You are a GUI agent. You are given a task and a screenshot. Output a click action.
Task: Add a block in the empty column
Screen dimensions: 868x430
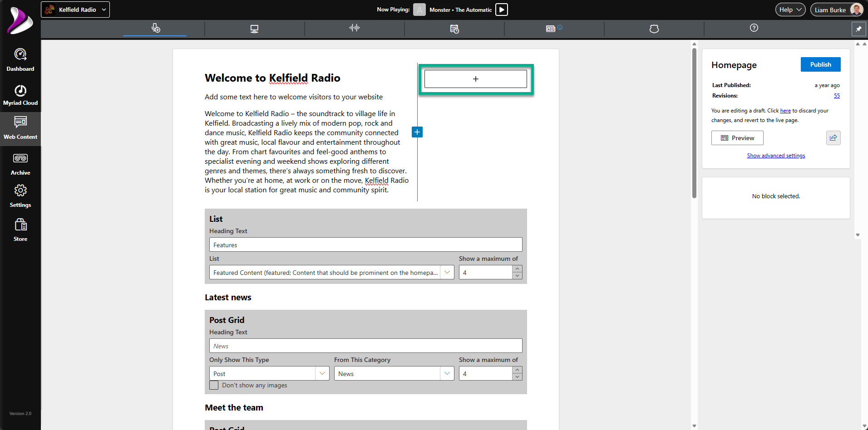[x=476, y=79]
